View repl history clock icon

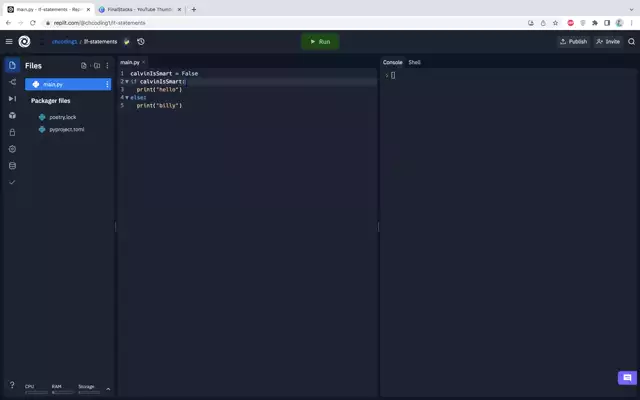point(141,41)
